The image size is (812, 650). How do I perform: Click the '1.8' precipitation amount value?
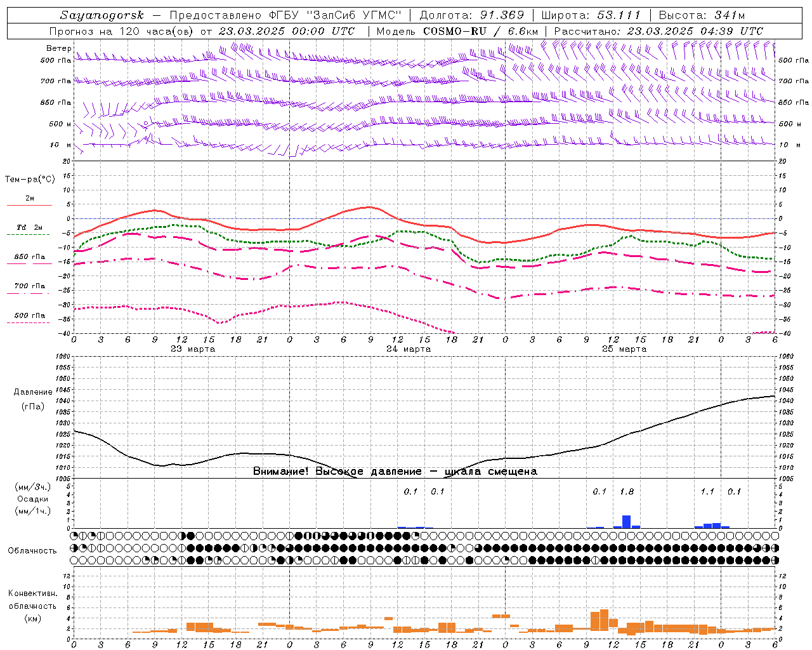tap(626, 491)
